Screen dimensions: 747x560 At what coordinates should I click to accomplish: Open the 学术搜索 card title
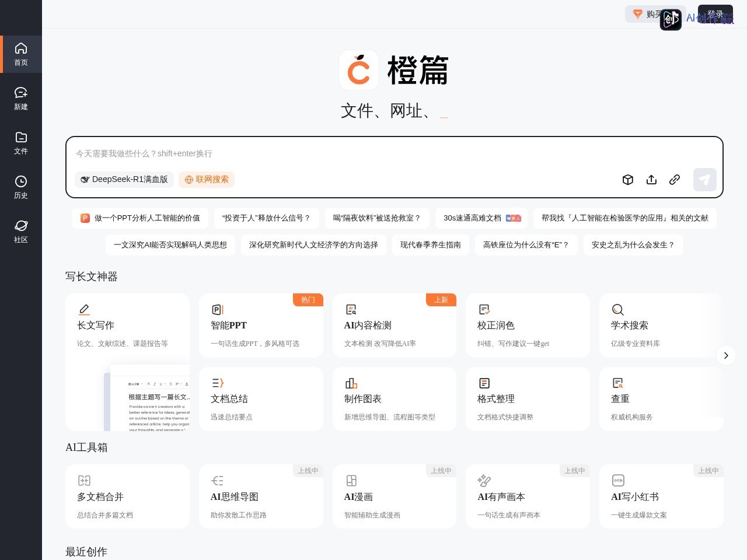pyautogui.click(x=630, y=325)
